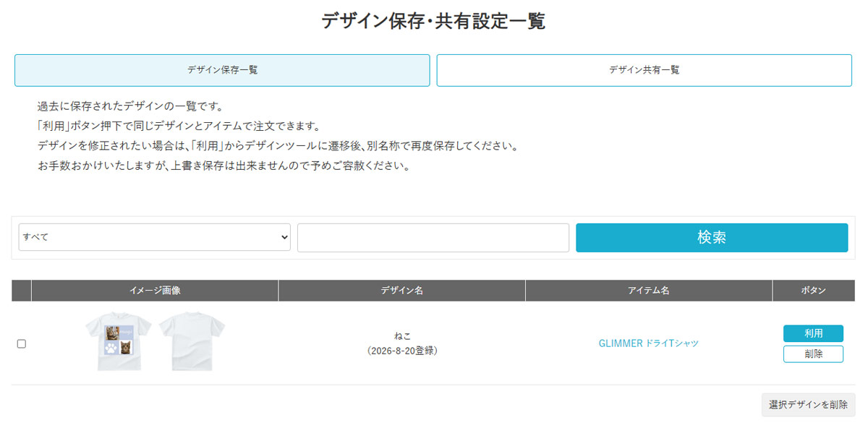The image size is (868, 428).
Task: Open the front T-shirt thumbnail with cats
Action: pos(119,341)
